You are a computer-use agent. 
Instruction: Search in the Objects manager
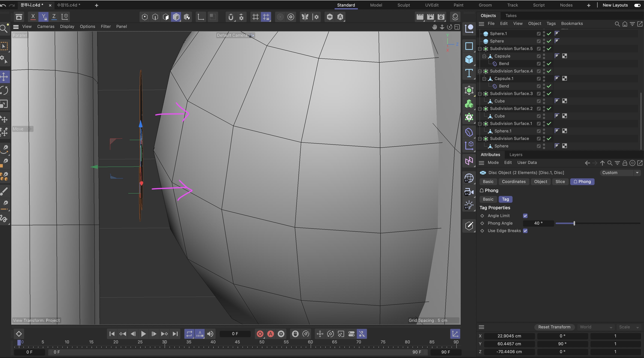coord(617,24)
